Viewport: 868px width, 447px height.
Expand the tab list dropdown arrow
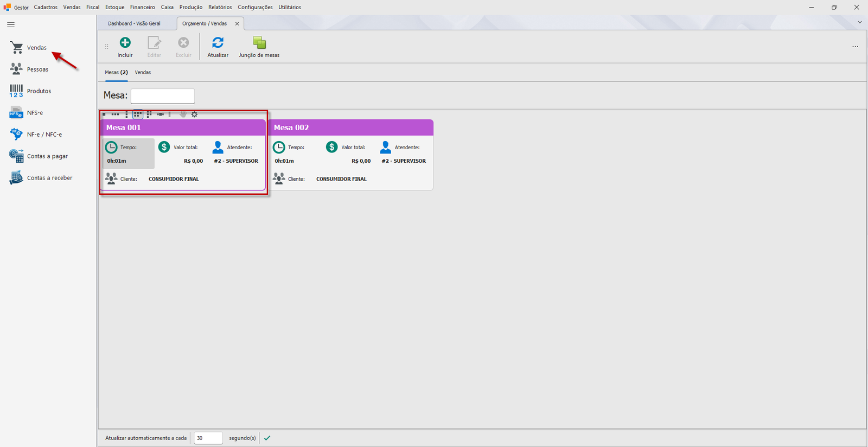tap(859, 22)
